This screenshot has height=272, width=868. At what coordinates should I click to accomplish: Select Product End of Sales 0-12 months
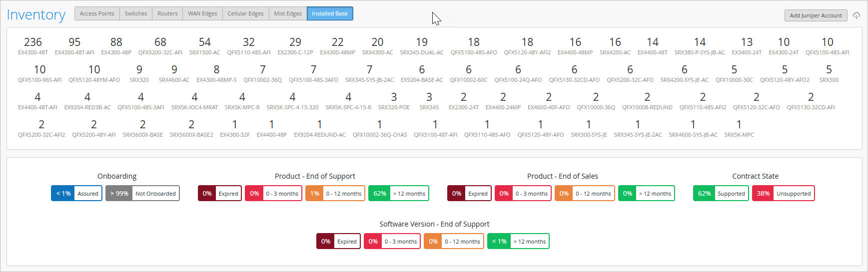[585, 193]
